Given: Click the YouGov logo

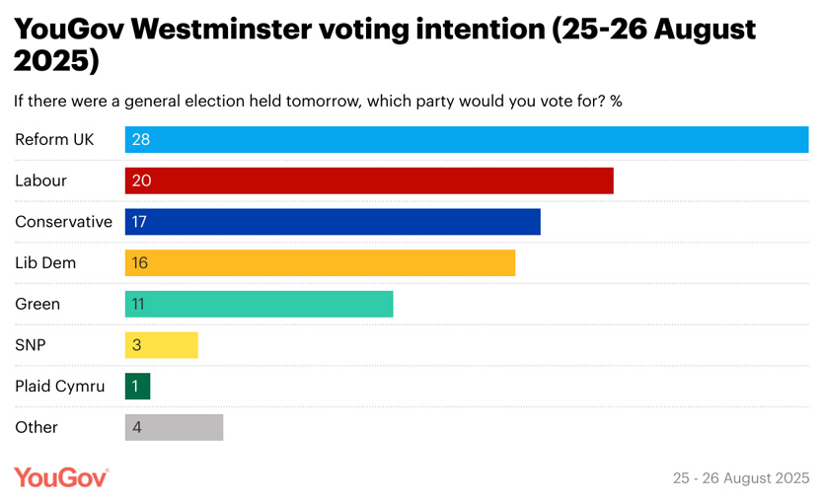Looking at the screenshot, I should coord(61,477).
